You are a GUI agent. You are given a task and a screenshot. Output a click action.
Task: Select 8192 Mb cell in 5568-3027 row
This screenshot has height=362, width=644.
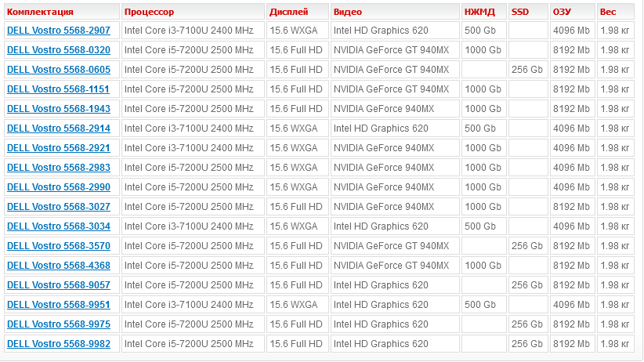(x=573, y=207)
